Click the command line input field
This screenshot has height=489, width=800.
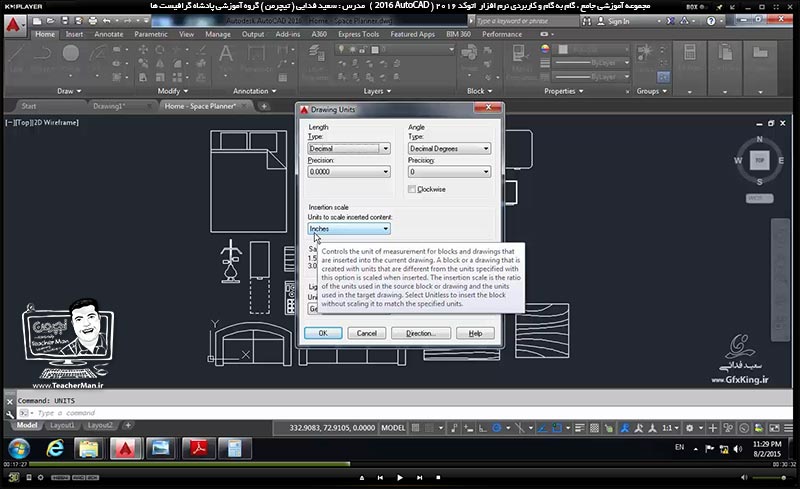(403, 413)
